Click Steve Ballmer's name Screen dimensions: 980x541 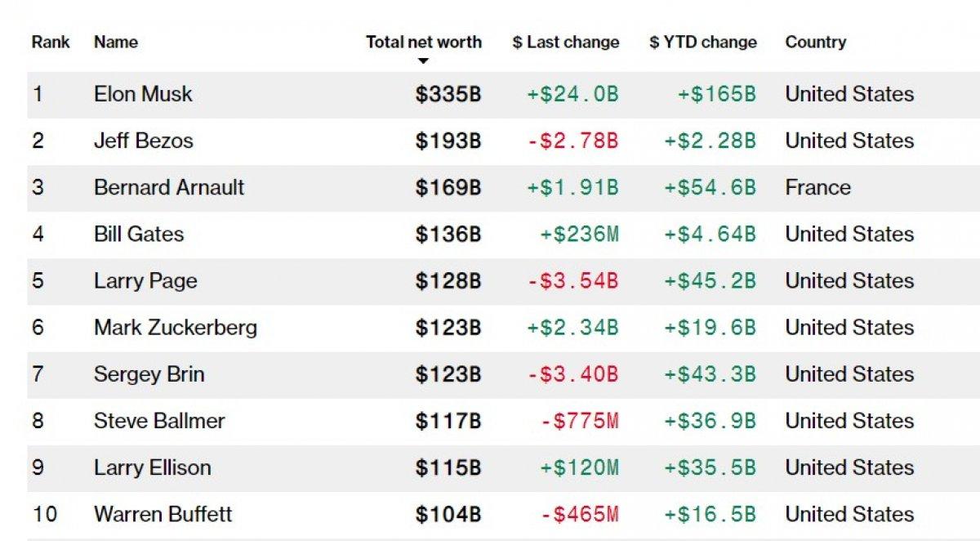click(x=159, y=421)
